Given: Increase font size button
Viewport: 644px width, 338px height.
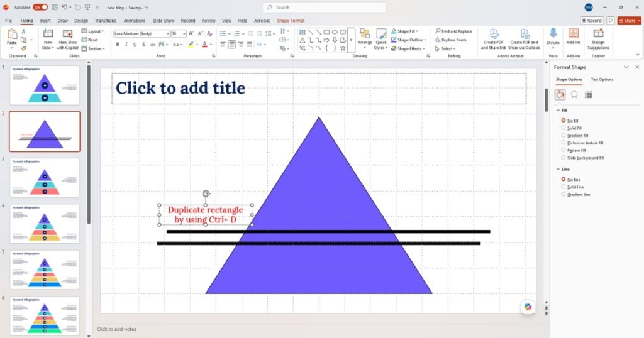Looking at the screenshot, I should click(x=191, y=34).
